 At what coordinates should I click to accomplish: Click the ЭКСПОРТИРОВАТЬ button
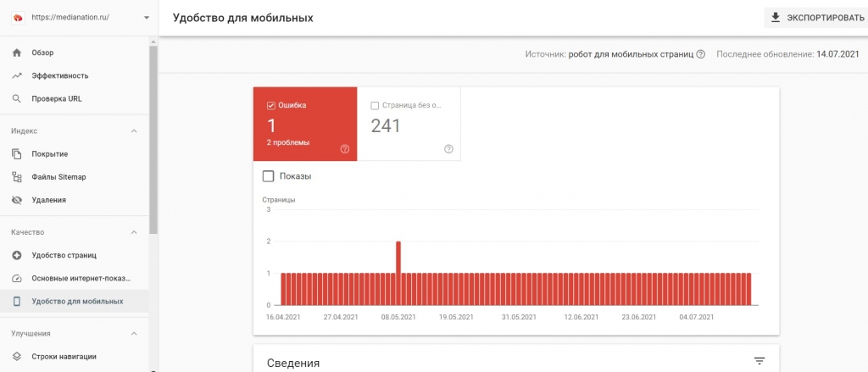pyautogui.click(x=816, y=18)
